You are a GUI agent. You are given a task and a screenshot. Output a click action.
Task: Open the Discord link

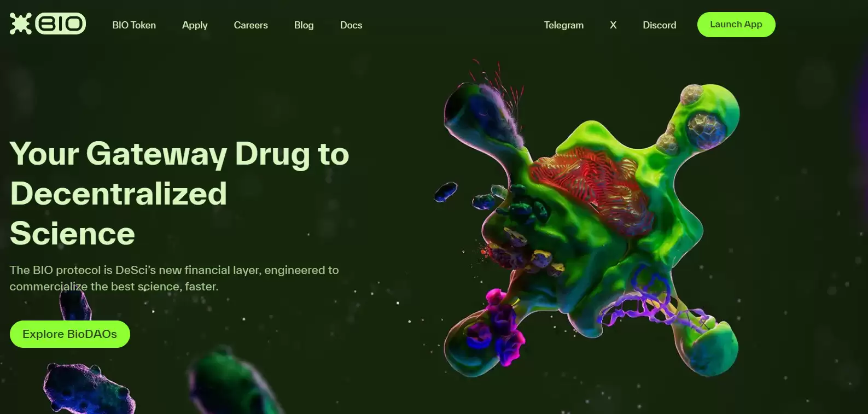(659, 25)
